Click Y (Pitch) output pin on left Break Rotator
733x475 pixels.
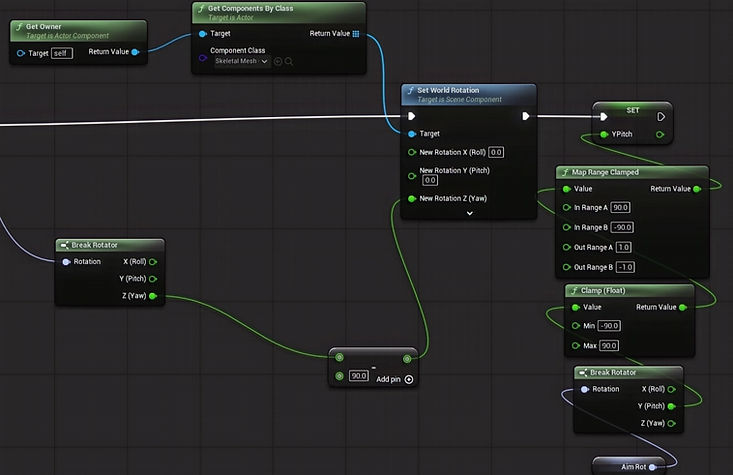tap(153, 279)
